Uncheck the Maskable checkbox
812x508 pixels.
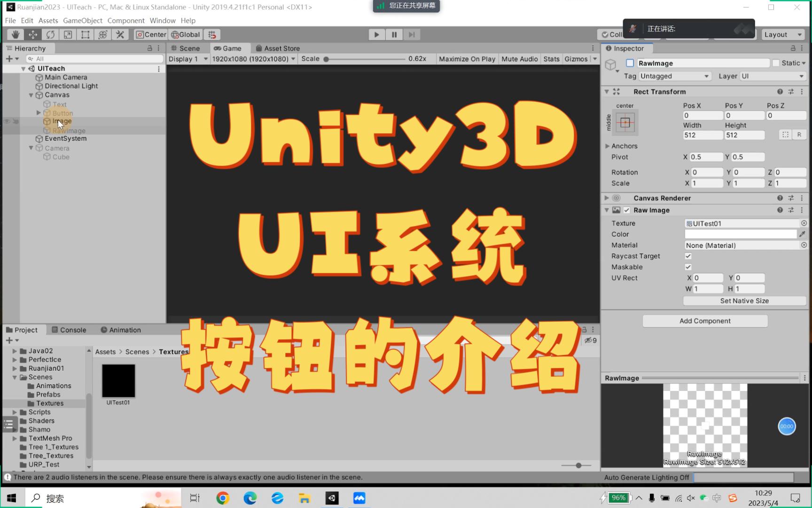[x=688, y=267]
